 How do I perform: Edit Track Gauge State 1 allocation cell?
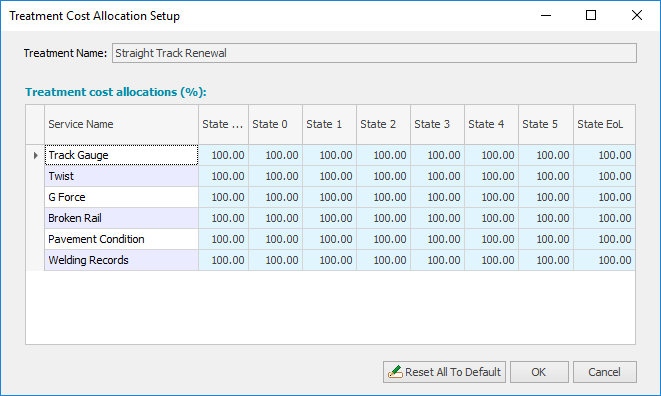click(x=329, y=155)
